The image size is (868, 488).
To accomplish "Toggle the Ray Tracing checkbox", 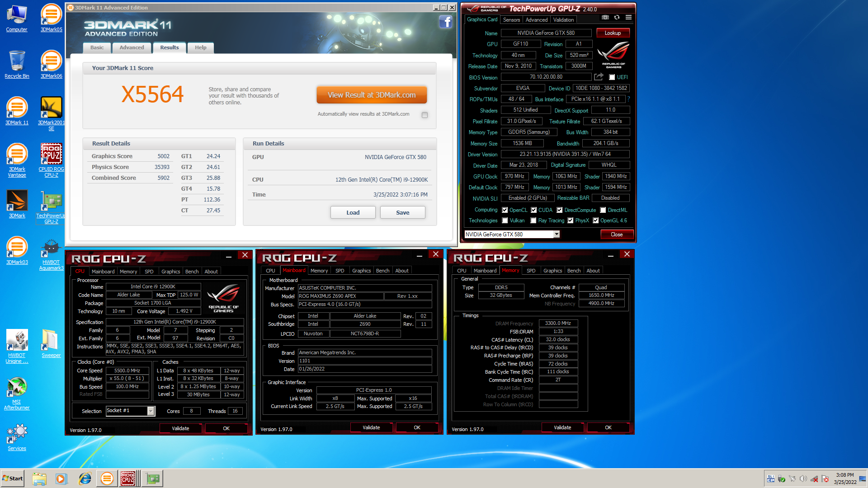I will (533, 221).
